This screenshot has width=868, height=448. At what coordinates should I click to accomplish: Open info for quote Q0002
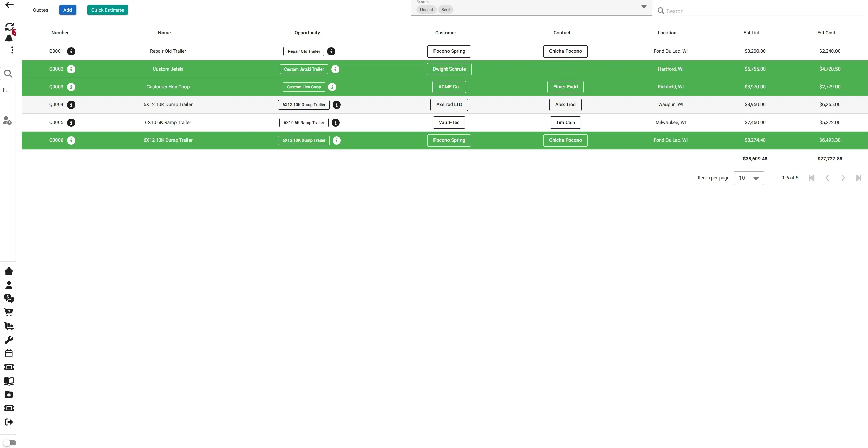71,69
